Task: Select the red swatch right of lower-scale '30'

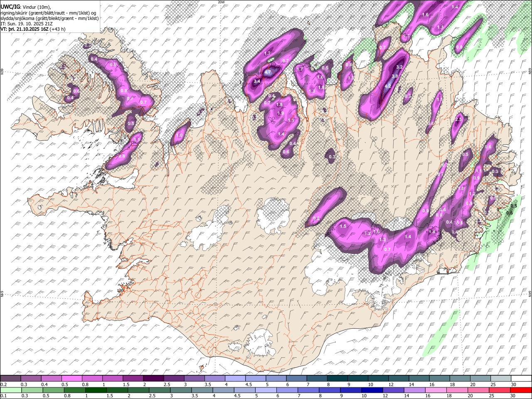Action: pos(521,390)
